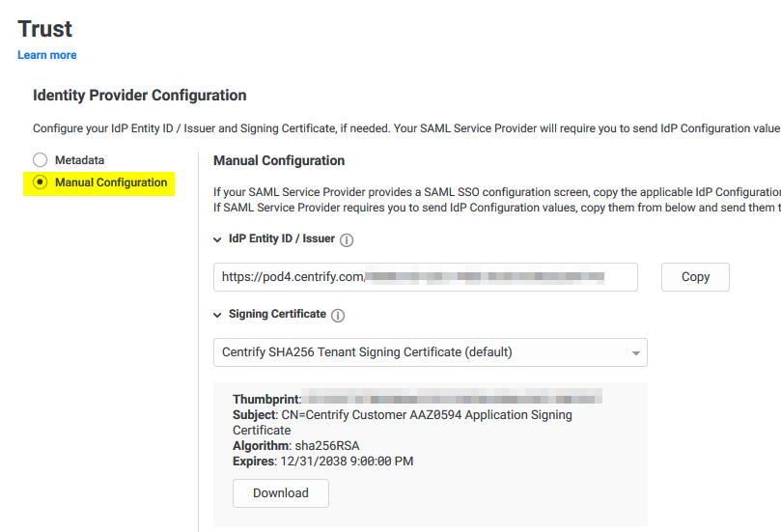Click the Manual Configuration section heading
This screenshot has width=781, height=532.
point(279,160)
